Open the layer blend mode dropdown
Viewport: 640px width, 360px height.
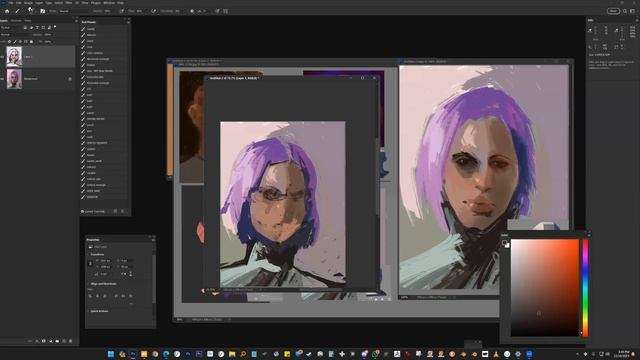click(14, 35)
